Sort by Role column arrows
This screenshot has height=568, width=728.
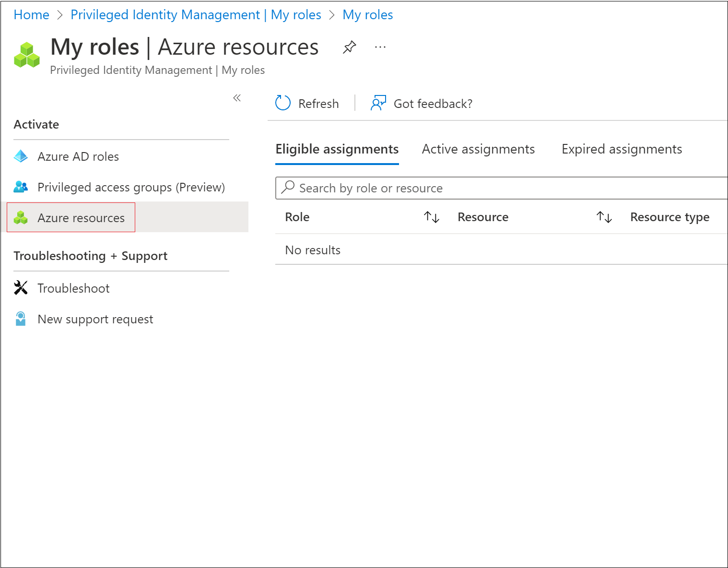coord(432,217)
